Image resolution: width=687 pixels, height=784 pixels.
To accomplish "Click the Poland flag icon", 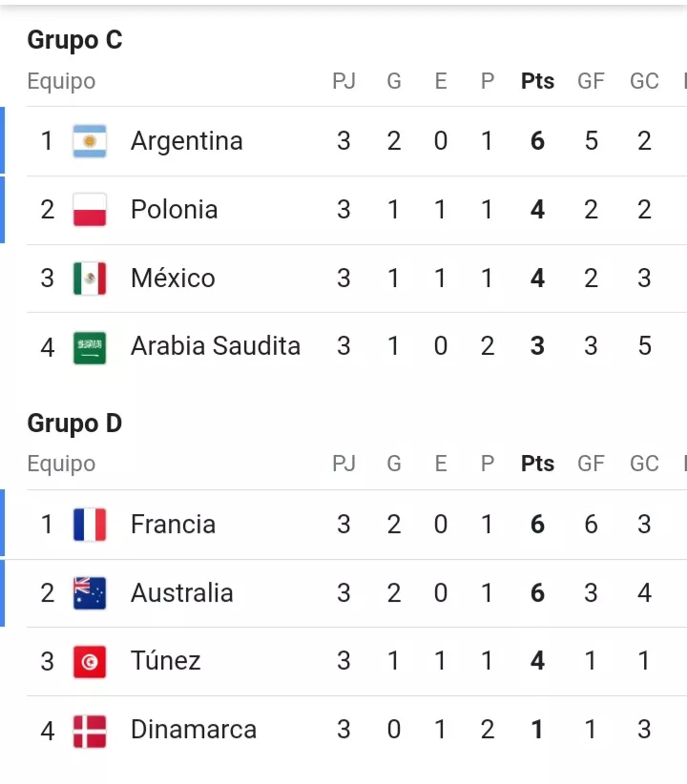I will point(90,210).
